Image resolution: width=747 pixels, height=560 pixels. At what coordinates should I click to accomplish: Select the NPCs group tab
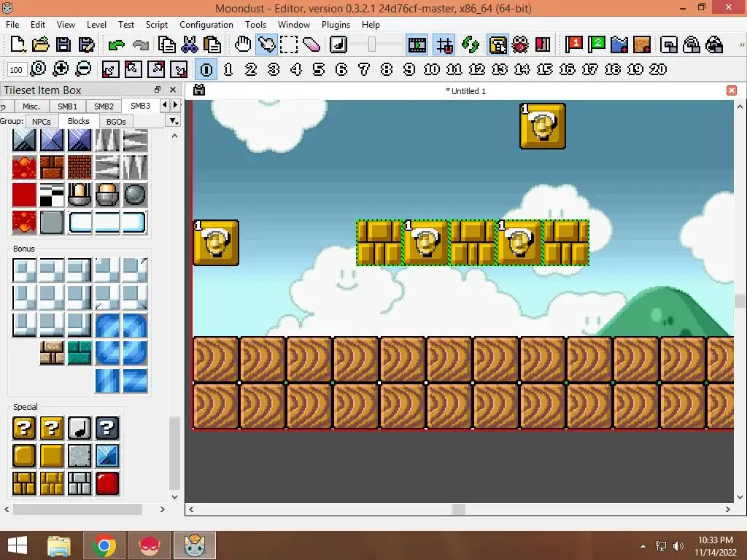[x=42, y=122]
